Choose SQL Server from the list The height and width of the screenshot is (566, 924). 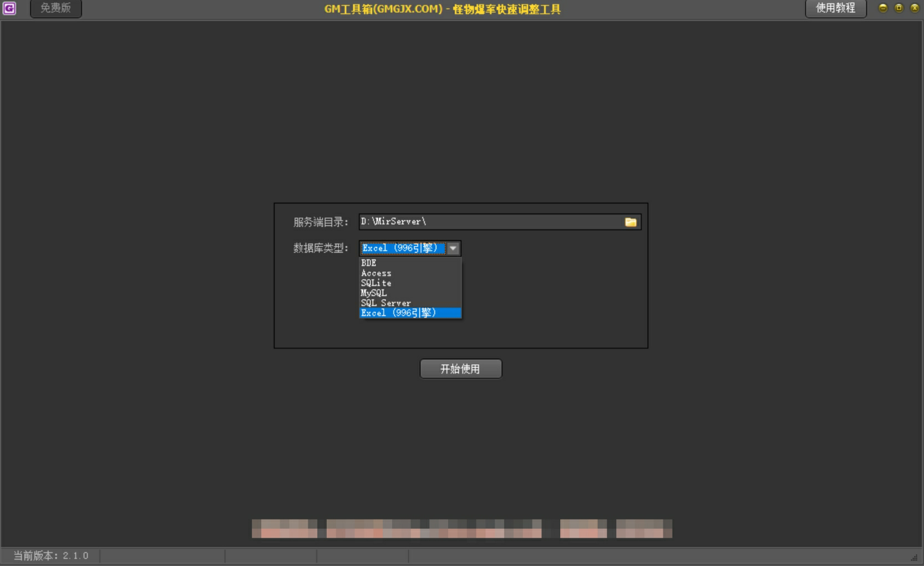coord(410,303)
